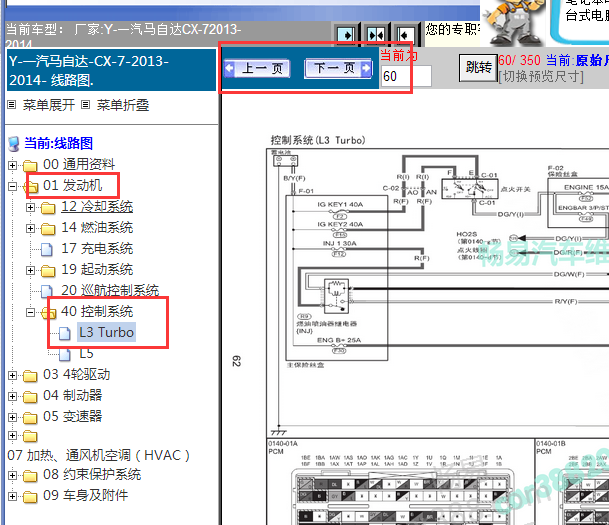
Task: Expand the 09 车身及附件 node
Action: tap(12, 496)
